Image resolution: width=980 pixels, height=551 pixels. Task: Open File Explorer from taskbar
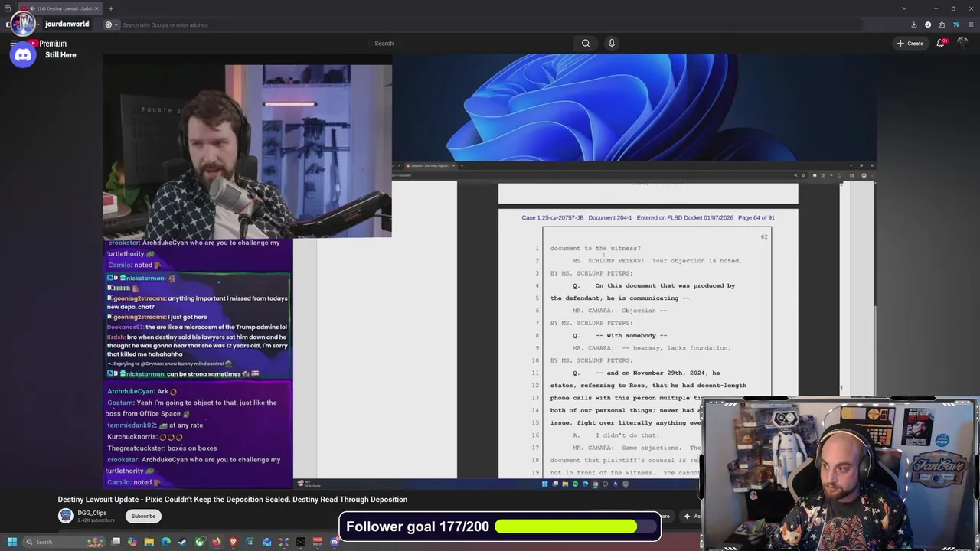[x=149, y=542]
